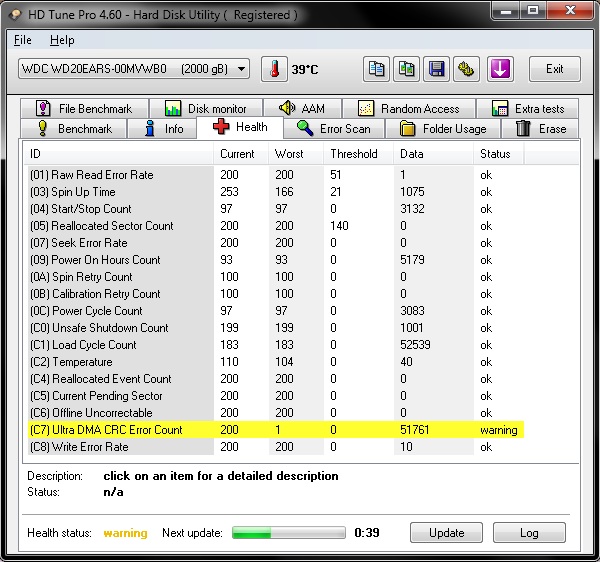Click the copy screenshot icon button

tap(406, 69)
